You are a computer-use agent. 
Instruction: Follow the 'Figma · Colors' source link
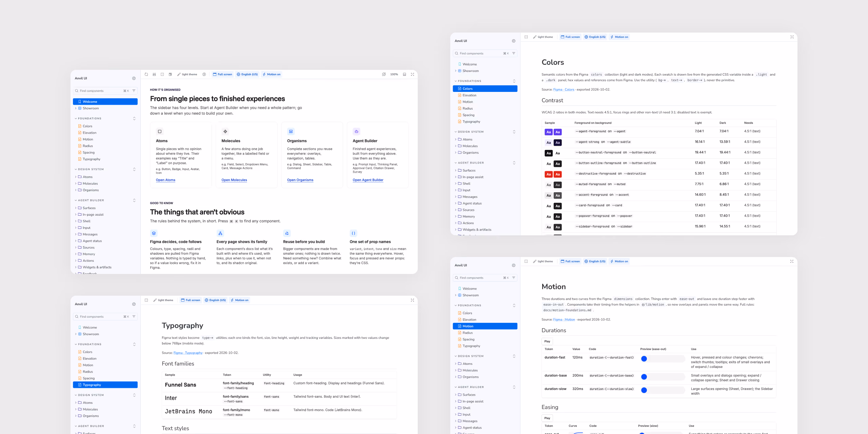[x=564, y=90]
